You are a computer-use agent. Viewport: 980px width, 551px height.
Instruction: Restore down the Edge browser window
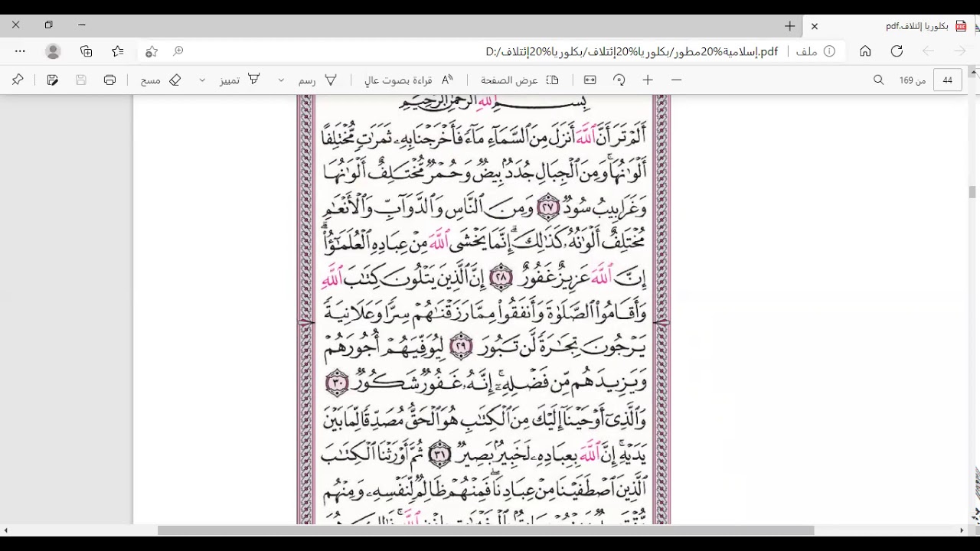click(x=49, y=25)
